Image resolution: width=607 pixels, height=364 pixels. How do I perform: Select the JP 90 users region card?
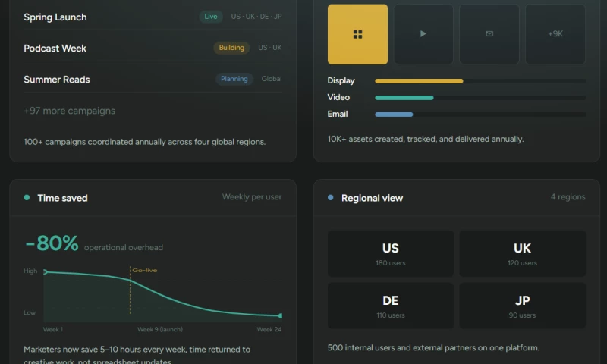click(522, 306)
